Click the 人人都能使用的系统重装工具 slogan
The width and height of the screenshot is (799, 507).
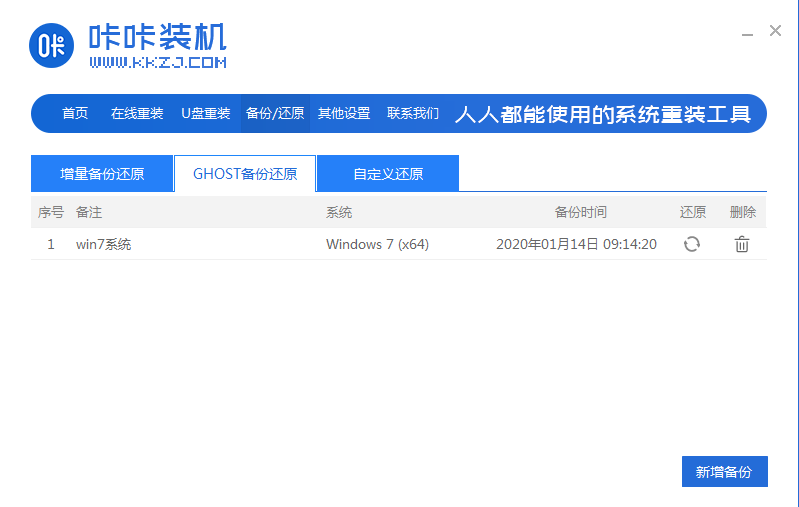tap(603, 114)
